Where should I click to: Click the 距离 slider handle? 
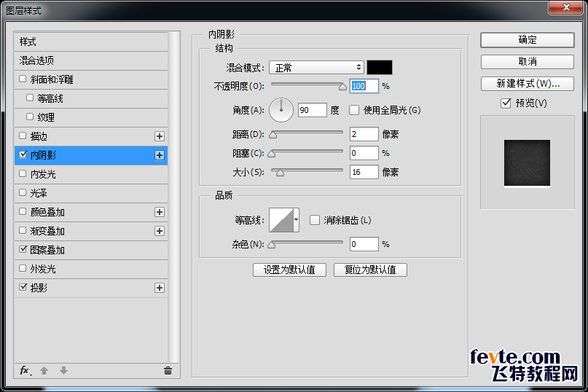pos(273,135)
